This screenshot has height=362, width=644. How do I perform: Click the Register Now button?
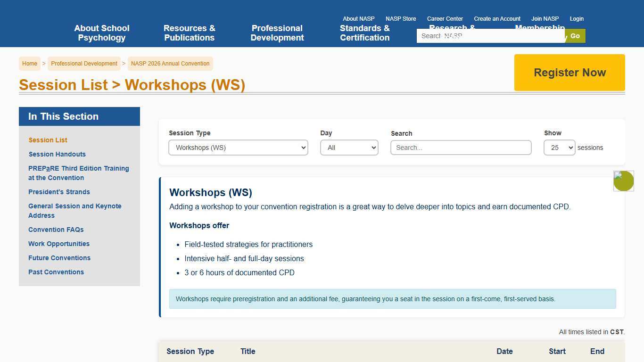(570, 73)
